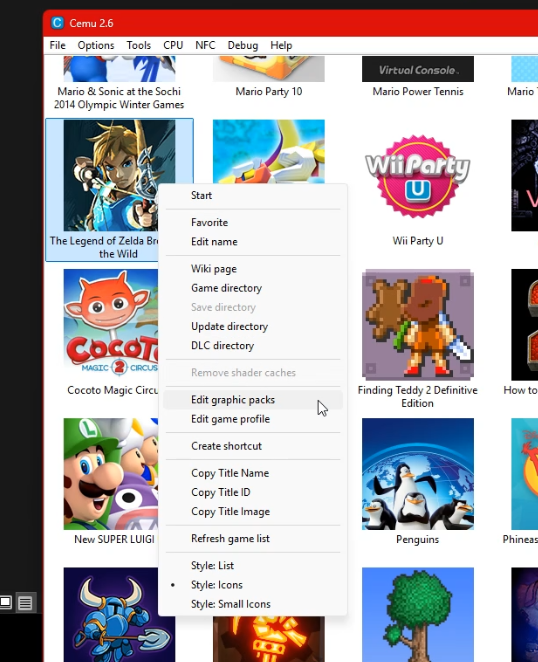538x662 pixels.
Task: Open the Debug menu
Action: point(243,45)
